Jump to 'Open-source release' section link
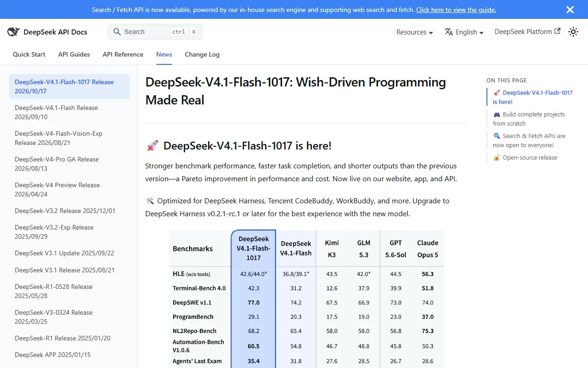Screen dimensions: 588x368 coord(525,157)
